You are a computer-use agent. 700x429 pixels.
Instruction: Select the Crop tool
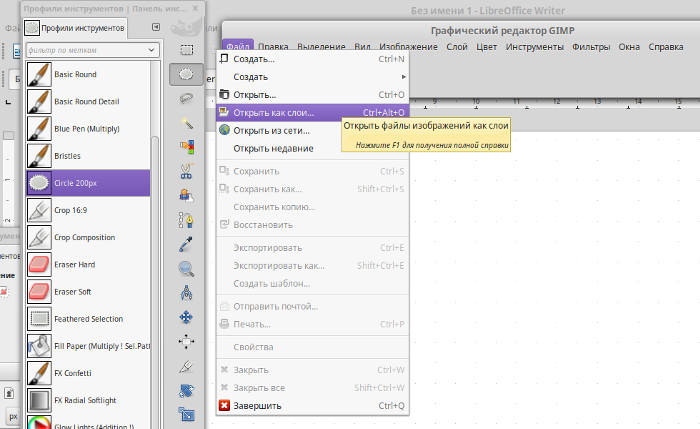click(187, 366)
